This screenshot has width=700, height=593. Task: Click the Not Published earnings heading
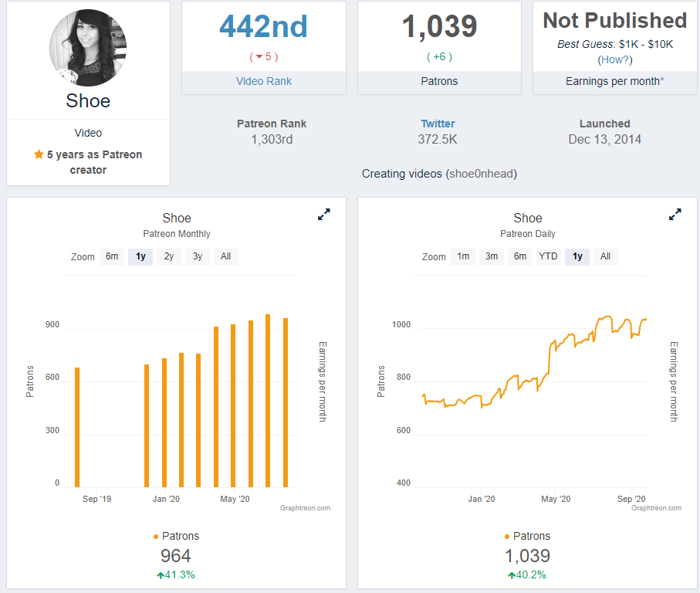click(x=615, y=21)
